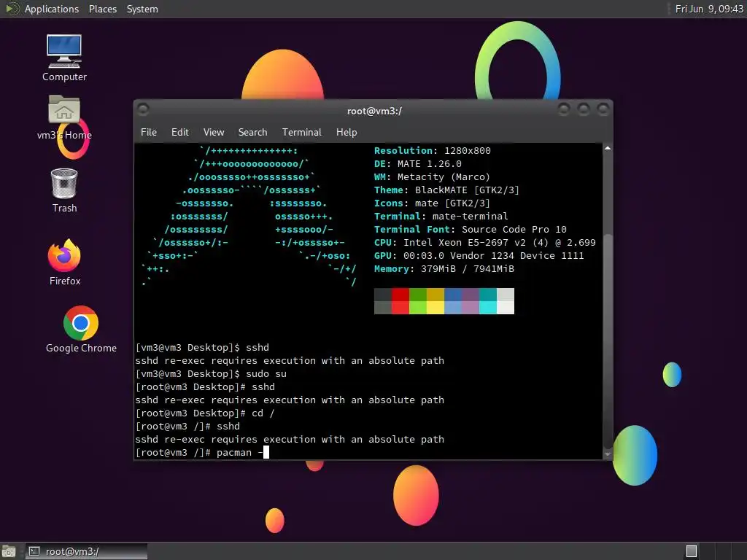Image resolution: width=747 pixels, height=560 pixels.
Task: Click the 'Icons: mate [GTK2/3]' line
Action: click(432, 203)
